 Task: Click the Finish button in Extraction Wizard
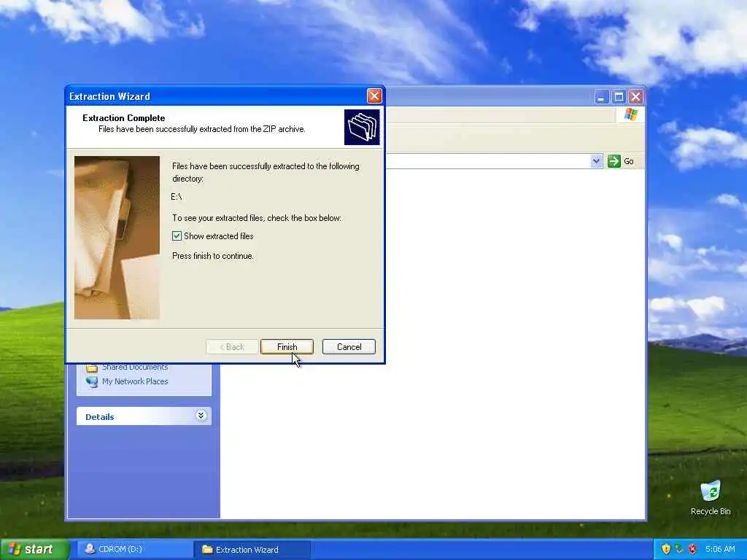287,346
